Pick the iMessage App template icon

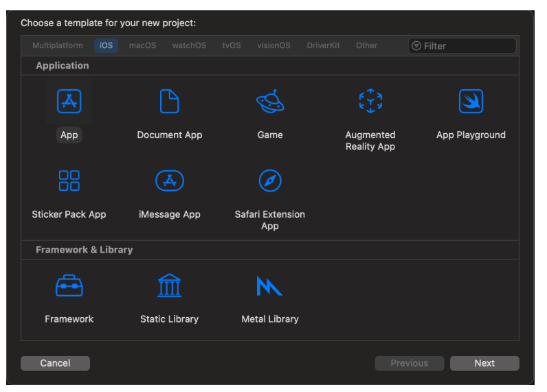(169, 181)
